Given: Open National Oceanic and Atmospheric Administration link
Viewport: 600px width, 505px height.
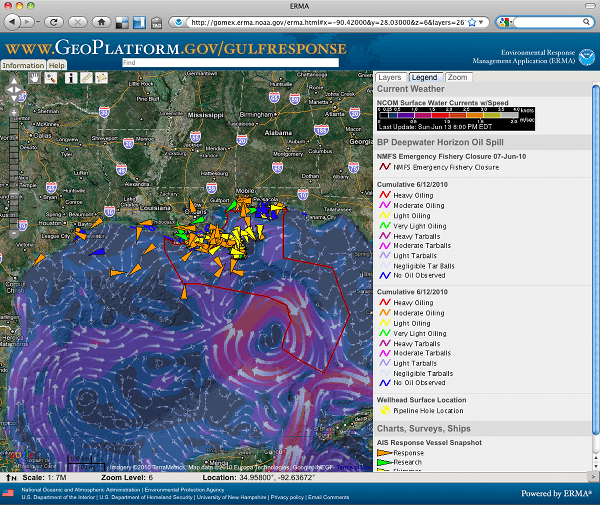Looking at the screenshot, I should tap(81, 490).
